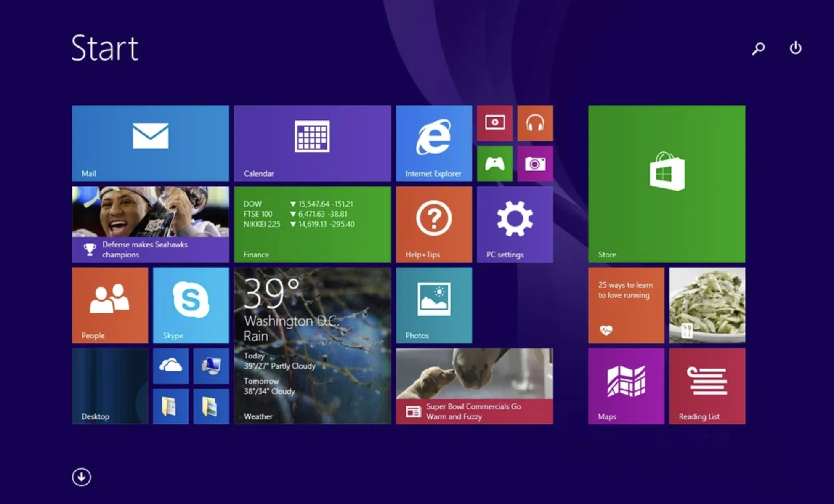Viewport: 834px width, 504px height.
Task: Open the orange Music headphones tile
Action: point(535,123)
